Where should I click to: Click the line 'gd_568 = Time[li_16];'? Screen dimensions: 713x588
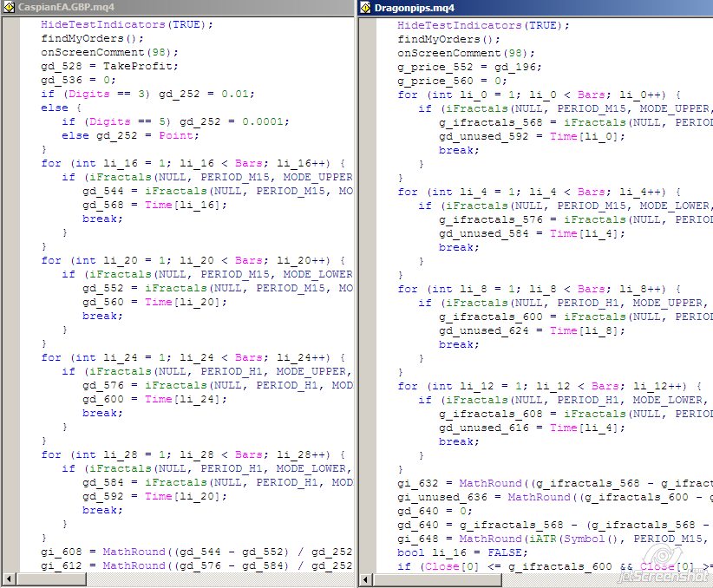click(x=154, y=205)
